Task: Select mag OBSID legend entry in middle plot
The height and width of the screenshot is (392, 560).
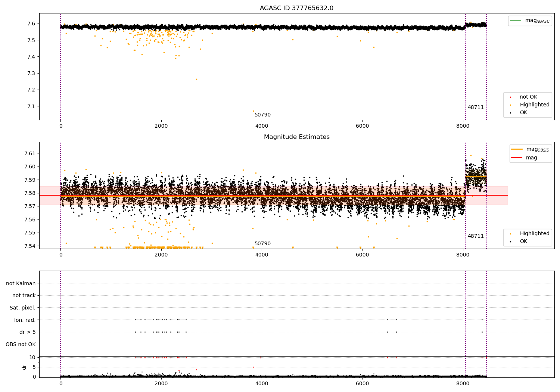Action: click(530, 149)
